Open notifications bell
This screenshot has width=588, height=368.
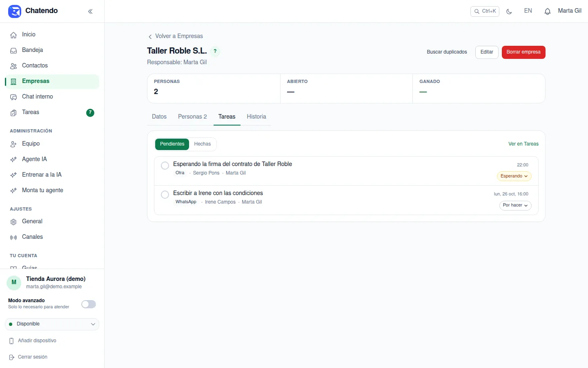[x=548, y=11]
